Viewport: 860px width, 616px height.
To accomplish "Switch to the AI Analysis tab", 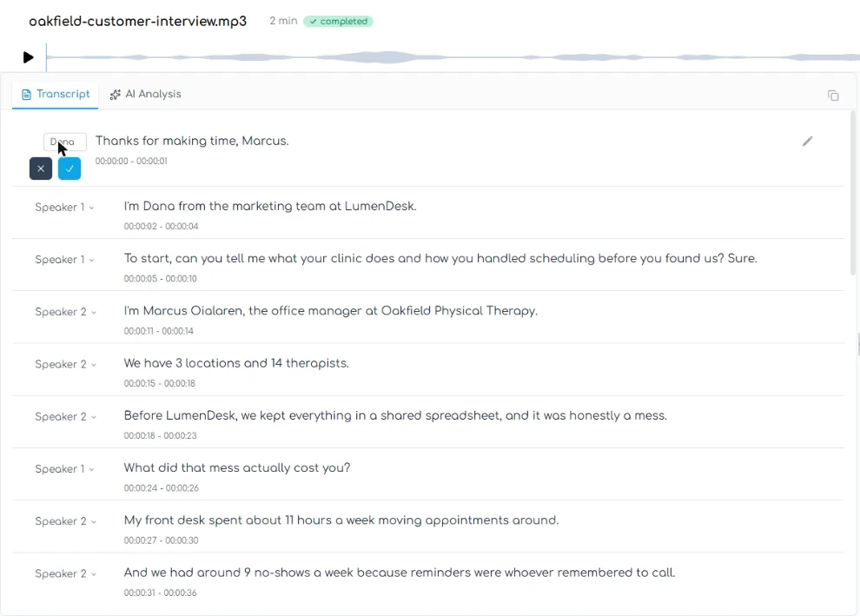I will (145, 95).
